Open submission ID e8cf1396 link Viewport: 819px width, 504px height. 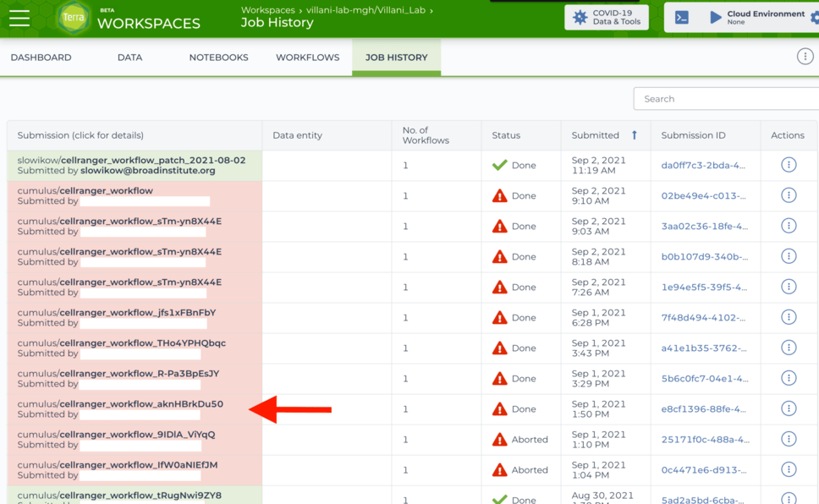pos(703,409)
